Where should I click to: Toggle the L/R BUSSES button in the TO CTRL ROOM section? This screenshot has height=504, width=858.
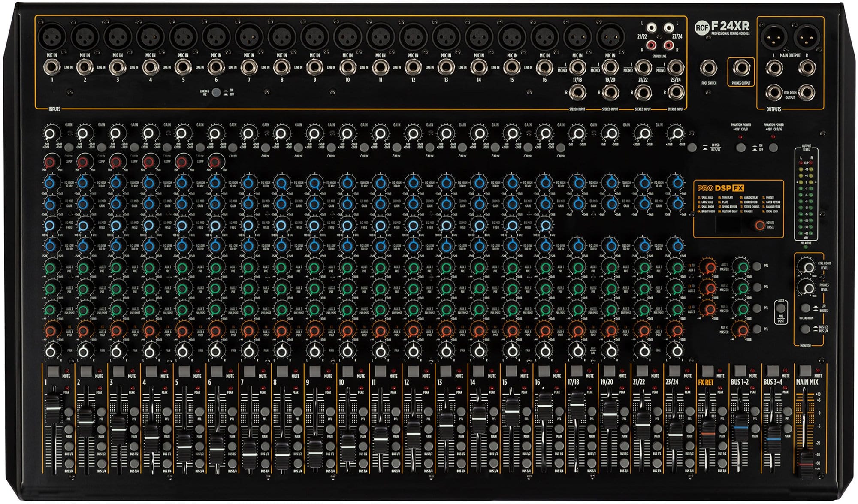(x=805, y=308)
